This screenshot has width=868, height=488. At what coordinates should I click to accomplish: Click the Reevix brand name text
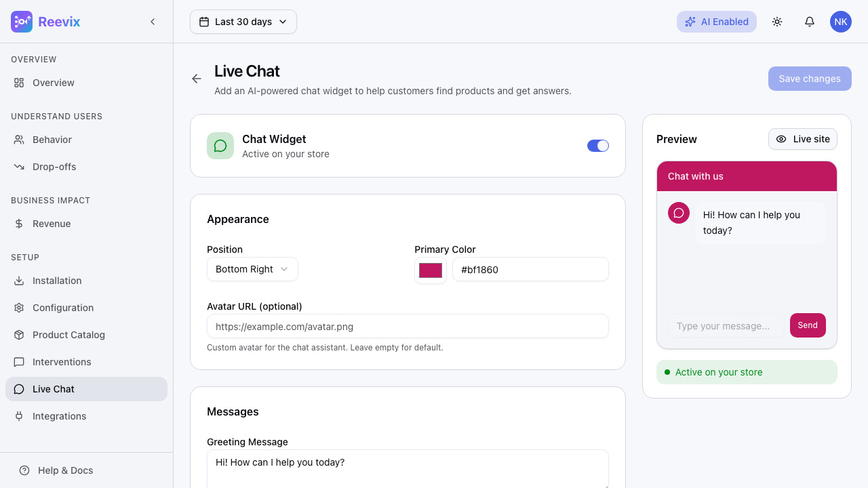[x=59, y=22]
